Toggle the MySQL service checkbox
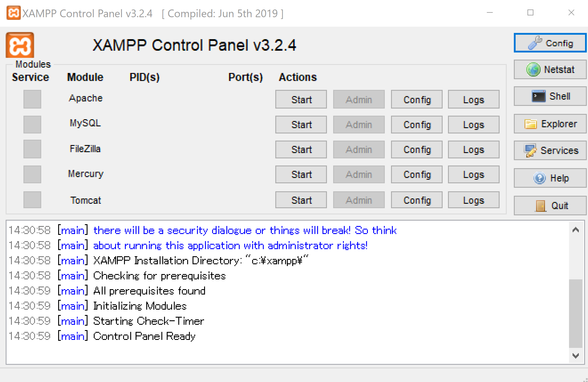Viewport: 588px width, 382px height. click(x=32, y=124)
